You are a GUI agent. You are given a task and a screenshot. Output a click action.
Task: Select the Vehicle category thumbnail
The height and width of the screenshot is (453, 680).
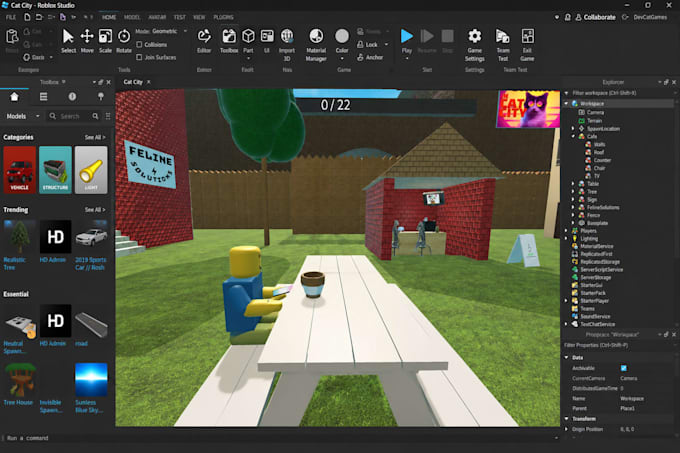tap(20, 169)
